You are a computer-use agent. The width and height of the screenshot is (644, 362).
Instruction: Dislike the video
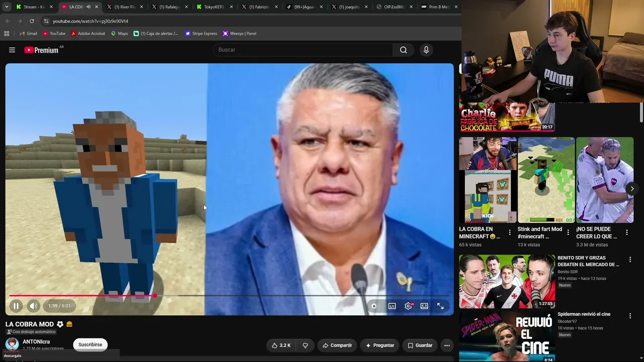[305, 345]
